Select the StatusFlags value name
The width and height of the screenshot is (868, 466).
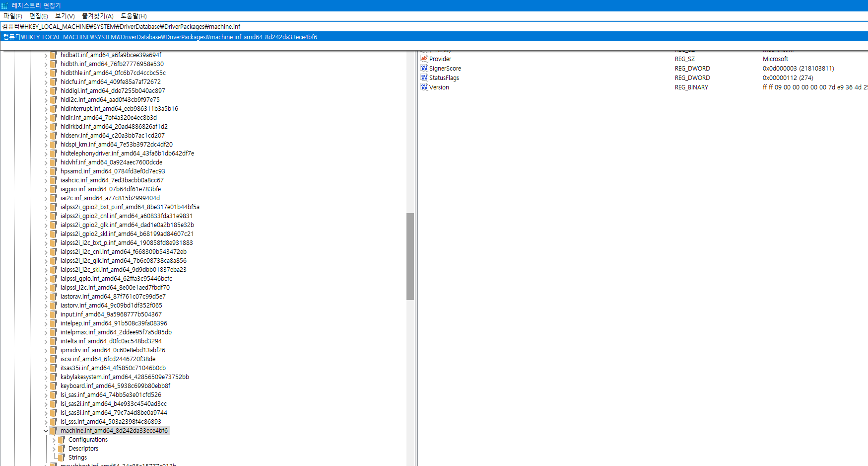(x=444, y=78)
